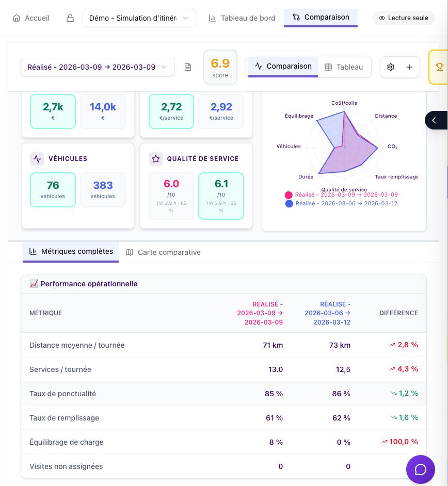Click the Véhicules pulse icon
Image resolution: width=448 pixels, height=486 pixels.
point(37,159)
